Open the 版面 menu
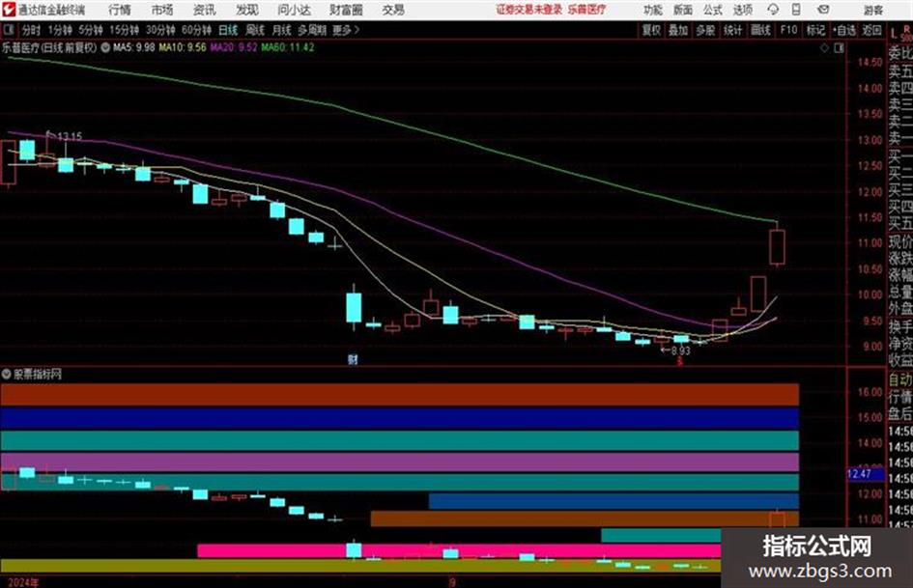913x588 pixels. (682, 10)
